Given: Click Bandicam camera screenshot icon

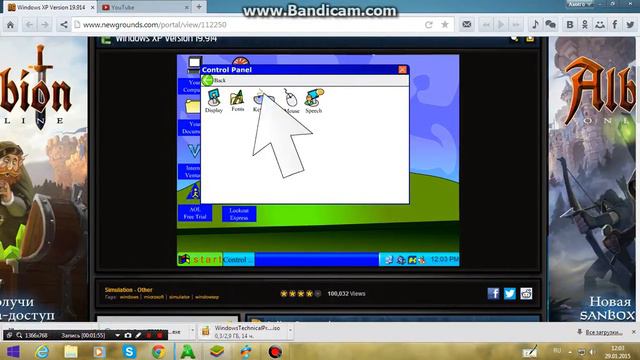Looking at the screenshot, I should (x=128, y=335).
